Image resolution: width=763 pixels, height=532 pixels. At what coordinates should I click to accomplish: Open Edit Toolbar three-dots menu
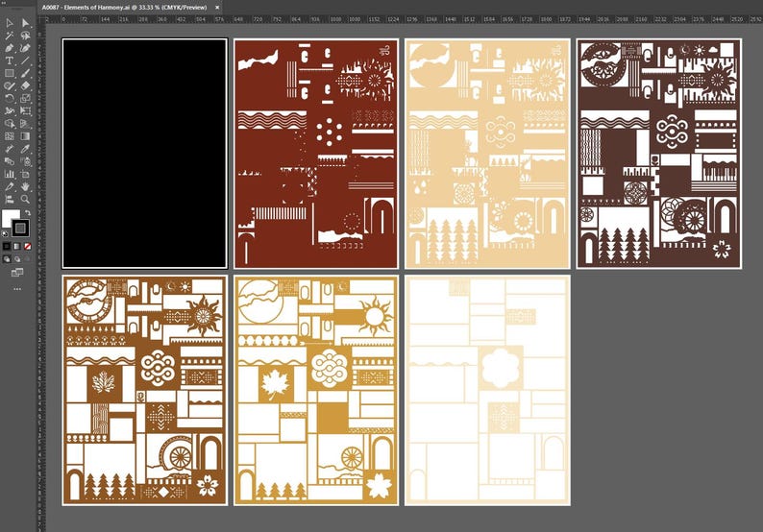pyautogui.click(x=17, y=289)
